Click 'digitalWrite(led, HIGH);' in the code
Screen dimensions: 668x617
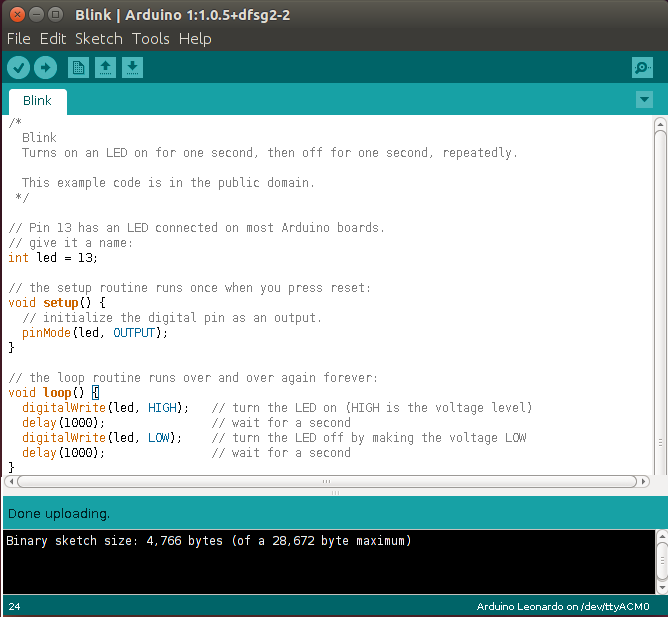105,408
